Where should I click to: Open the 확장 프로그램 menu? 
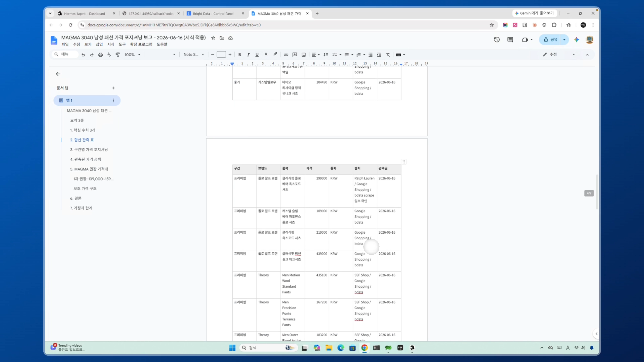[141, 44]
